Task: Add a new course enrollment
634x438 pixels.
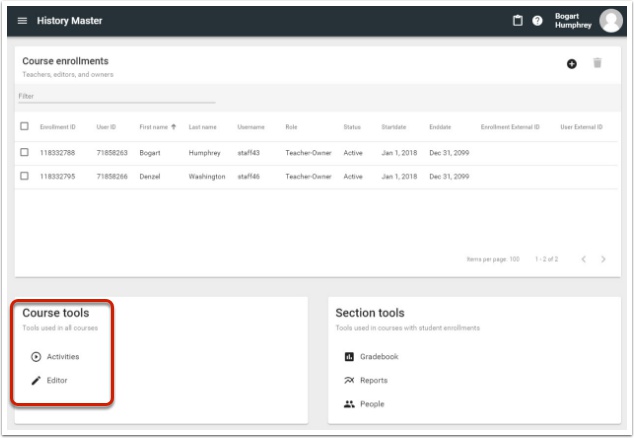Action: [572, 64]
